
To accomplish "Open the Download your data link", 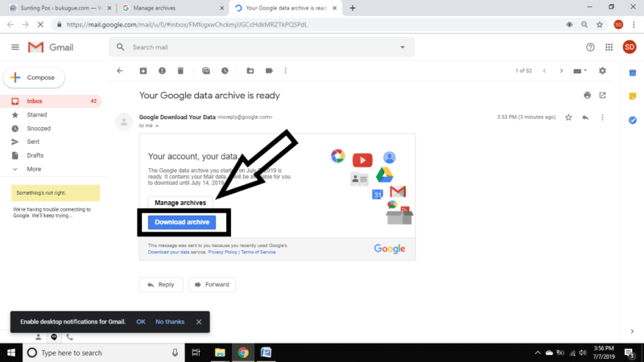I will tap(168, 252).
